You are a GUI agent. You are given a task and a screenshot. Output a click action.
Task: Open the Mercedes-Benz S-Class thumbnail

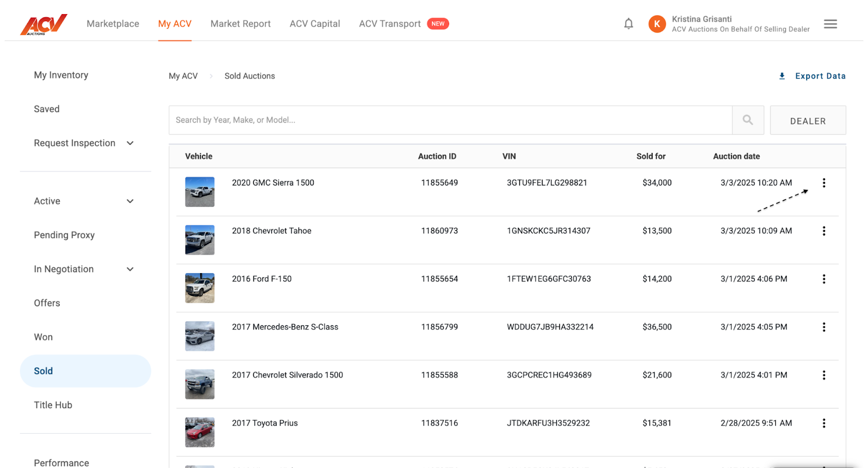click(200, 336)
